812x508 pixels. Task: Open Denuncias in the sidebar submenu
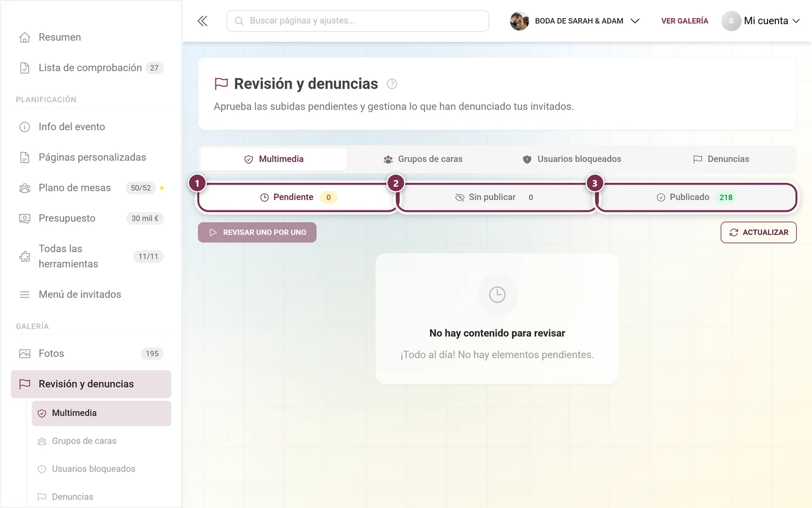[101, 497]
